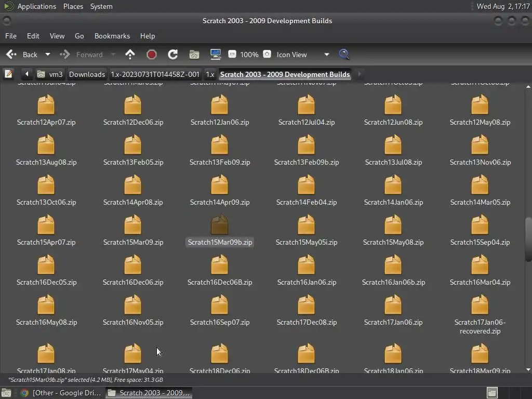Viewport: 532px width, 399px height.
Task: Go to Downloads in path bar
Action: 87,74
